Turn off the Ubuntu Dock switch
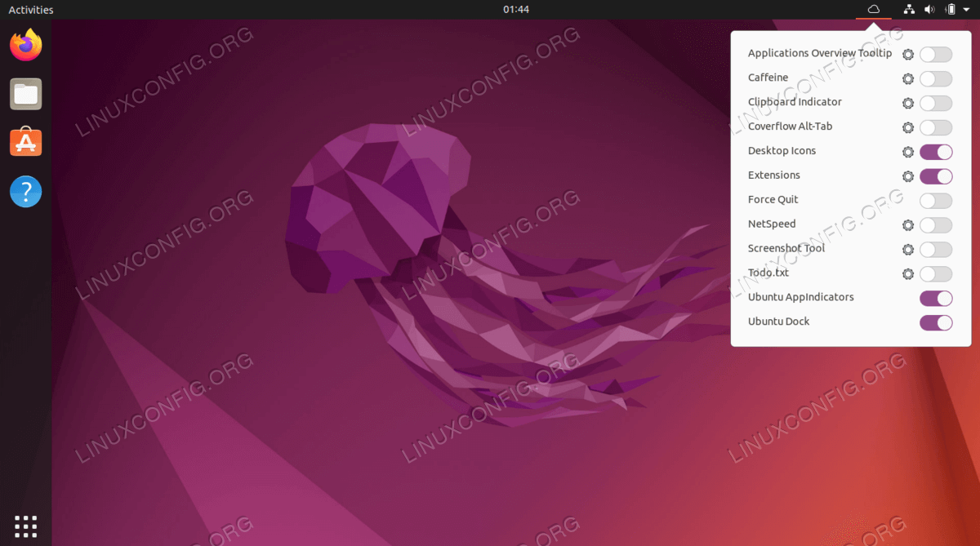 coord(936,323)
